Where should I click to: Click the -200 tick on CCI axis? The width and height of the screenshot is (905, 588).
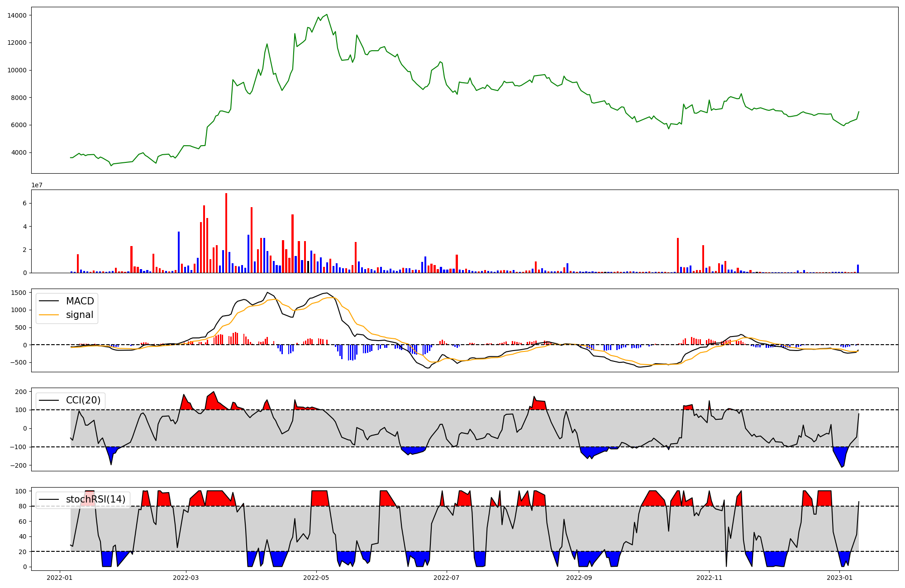(18, 465)
